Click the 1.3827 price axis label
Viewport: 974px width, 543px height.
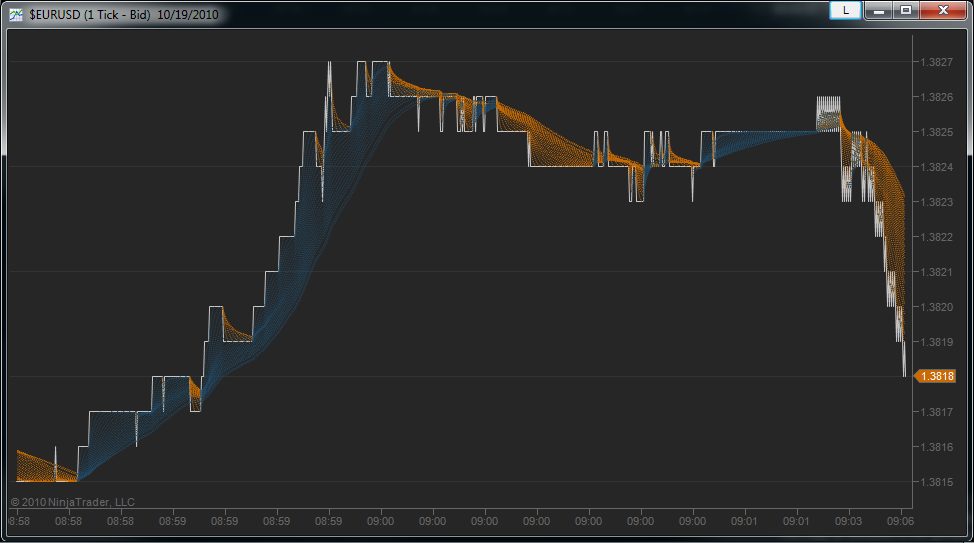click(x=936, y=62)
